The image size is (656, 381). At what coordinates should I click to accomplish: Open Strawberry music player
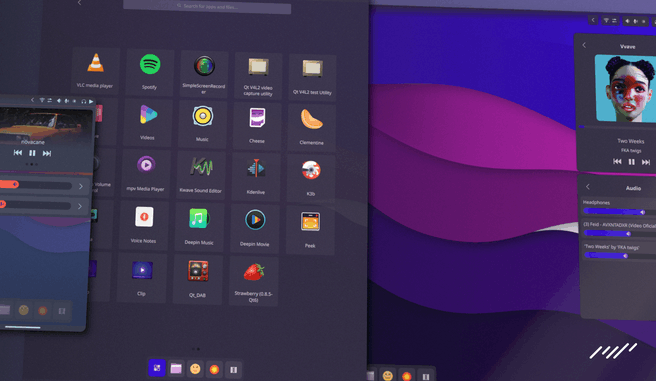(254, 281)
